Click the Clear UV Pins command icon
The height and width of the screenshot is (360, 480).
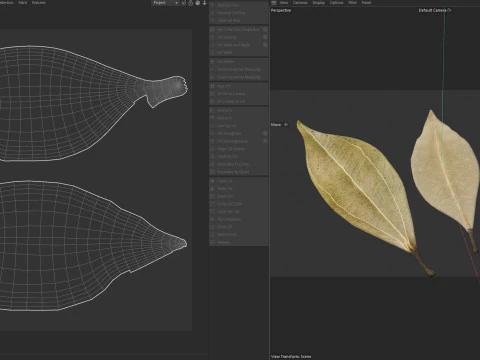(212, 20)
